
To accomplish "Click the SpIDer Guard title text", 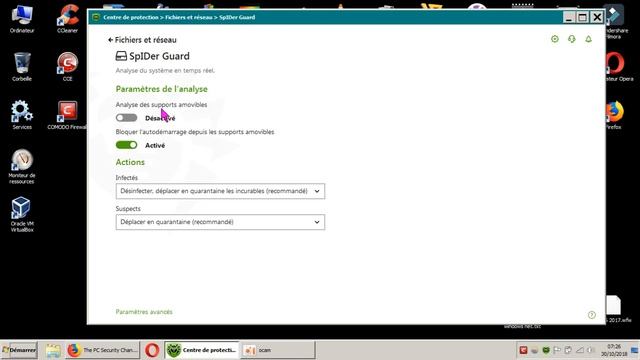I will [x=159, y=56].
